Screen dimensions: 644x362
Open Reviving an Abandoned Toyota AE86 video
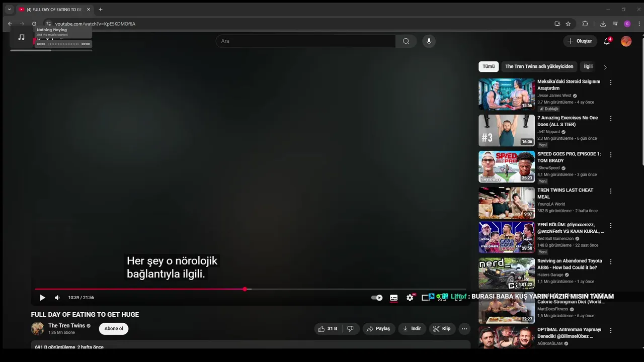pyautogui.click(x=570, y=264)
